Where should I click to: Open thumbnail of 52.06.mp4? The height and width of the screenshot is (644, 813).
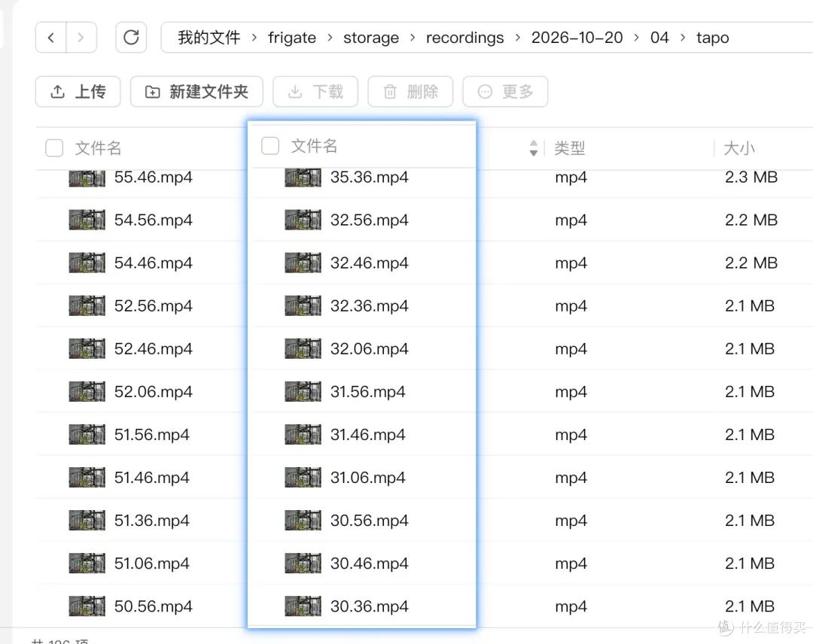(x=87, y=392)
